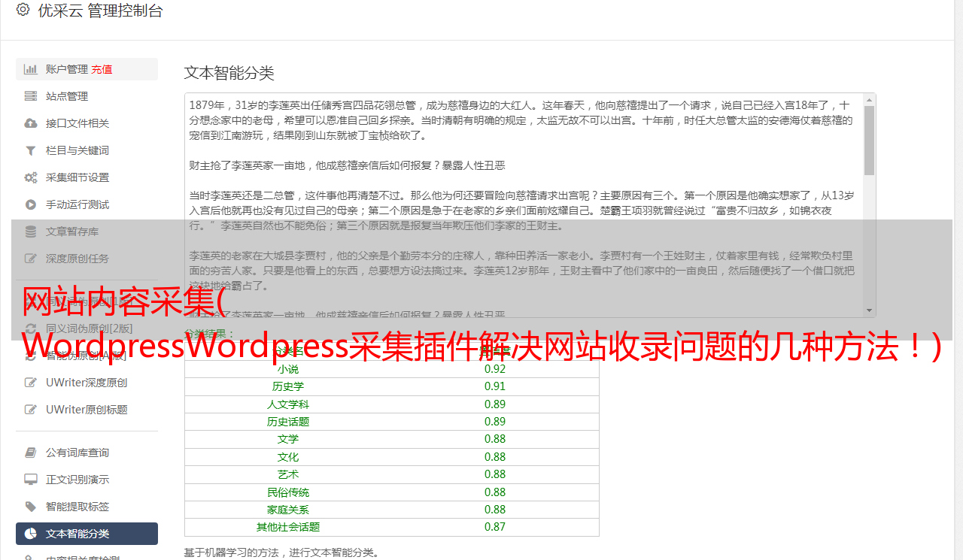Select the active 文本智能分类 sidebar item
Image resolution: width=963 pixels, height=560 pixels.
click(87, 534)
